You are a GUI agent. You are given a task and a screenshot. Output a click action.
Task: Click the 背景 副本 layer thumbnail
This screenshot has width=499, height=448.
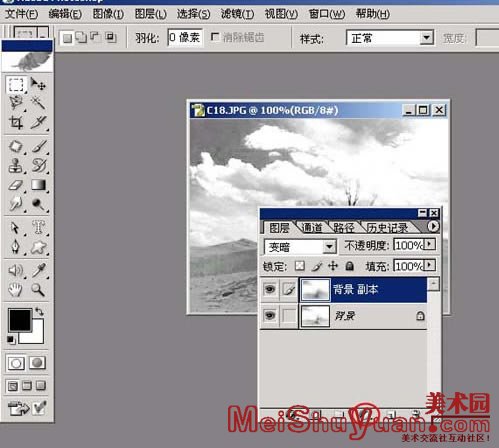point(315,289)
